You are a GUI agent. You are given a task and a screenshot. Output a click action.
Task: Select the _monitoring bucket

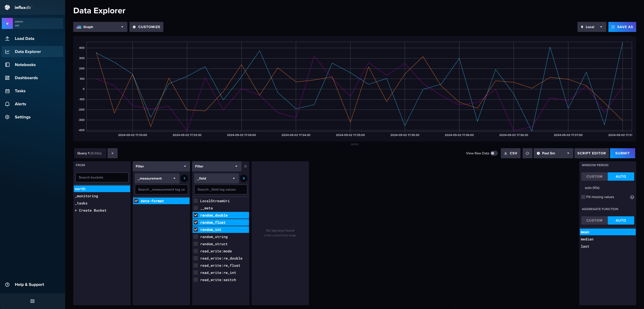pos(102,196)
